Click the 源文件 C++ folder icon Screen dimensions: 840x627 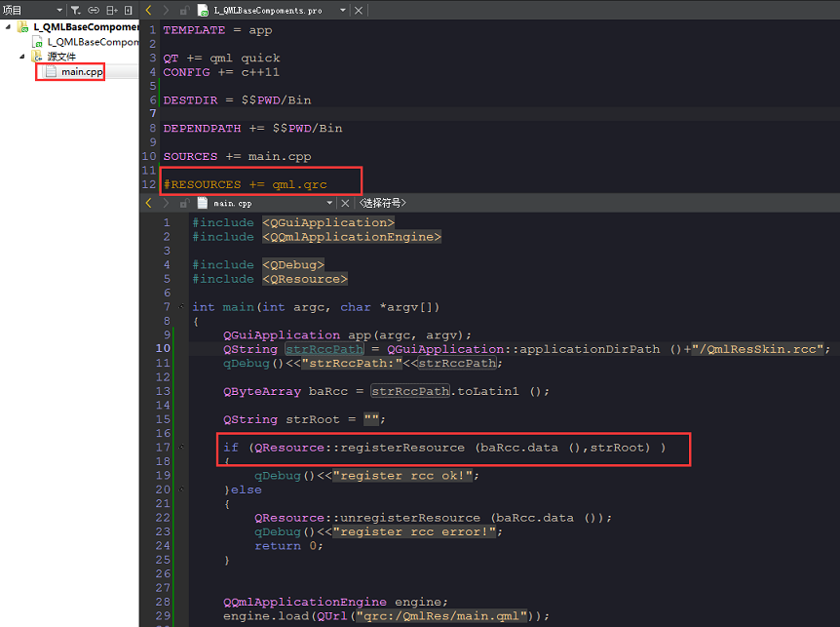[x=37, y=57]
